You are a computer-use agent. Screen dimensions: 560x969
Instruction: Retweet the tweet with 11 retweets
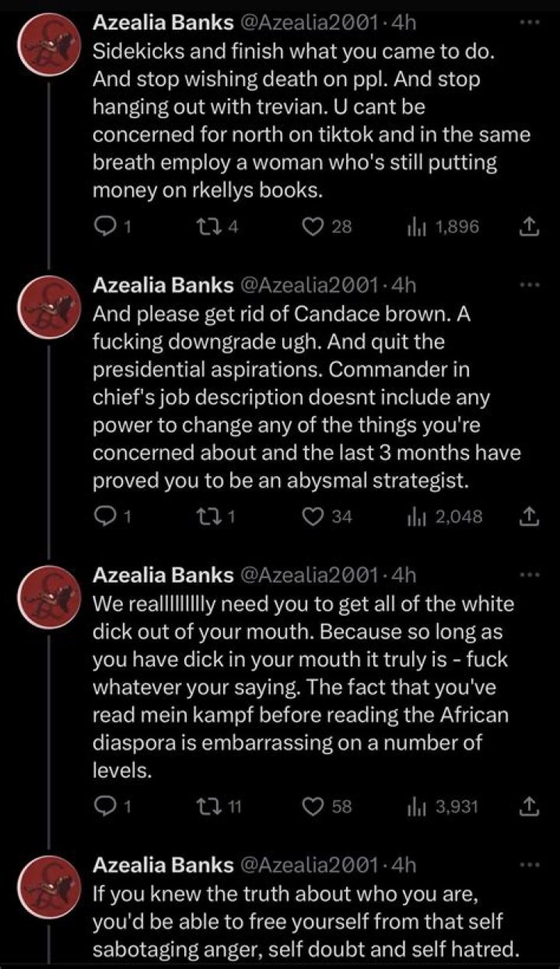point(206,806)
